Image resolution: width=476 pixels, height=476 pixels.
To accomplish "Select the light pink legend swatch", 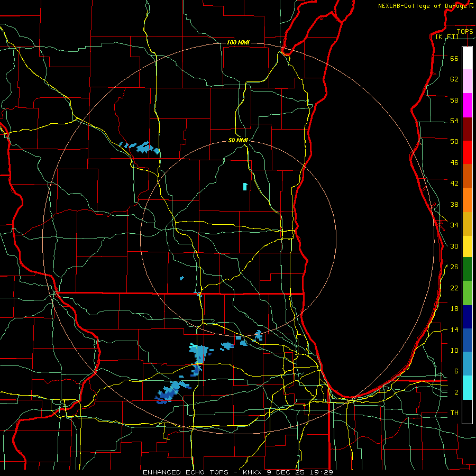I will (467, 81).
